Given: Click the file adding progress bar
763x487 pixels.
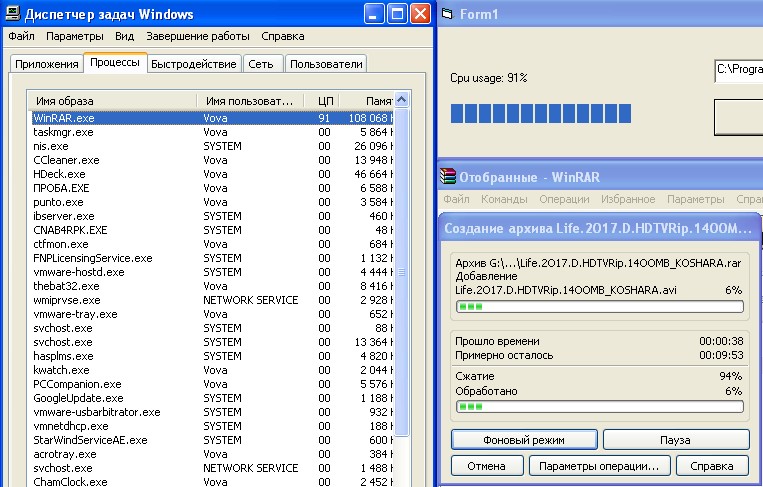Looking at the screenshot, I should [600, 307].
